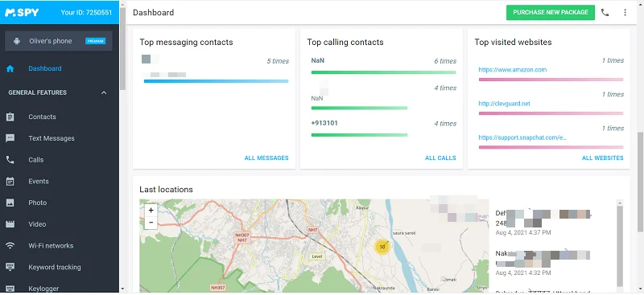Select the Wi-Fi networks signal icon
Screen dimensions: 644x295
click(x=10, y=246)
